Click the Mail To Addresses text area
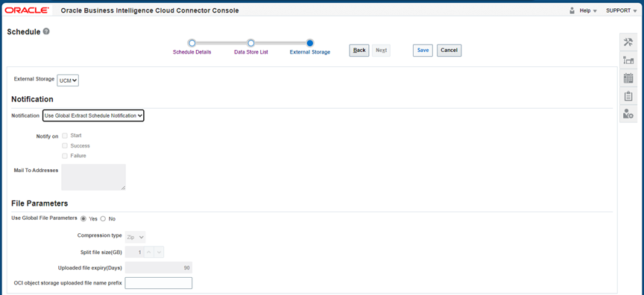 click(93, 177)
